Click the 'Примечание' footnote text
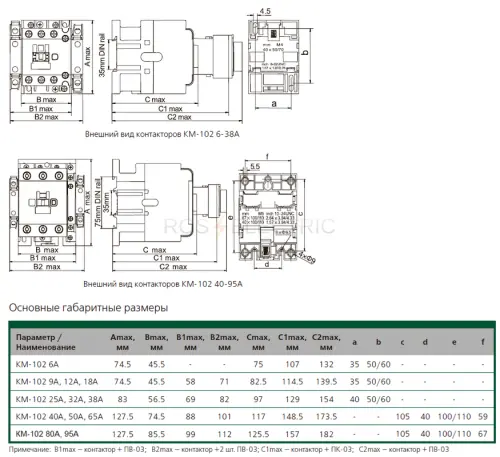Screen dimensions: 500x457 [x=229, y=449]
